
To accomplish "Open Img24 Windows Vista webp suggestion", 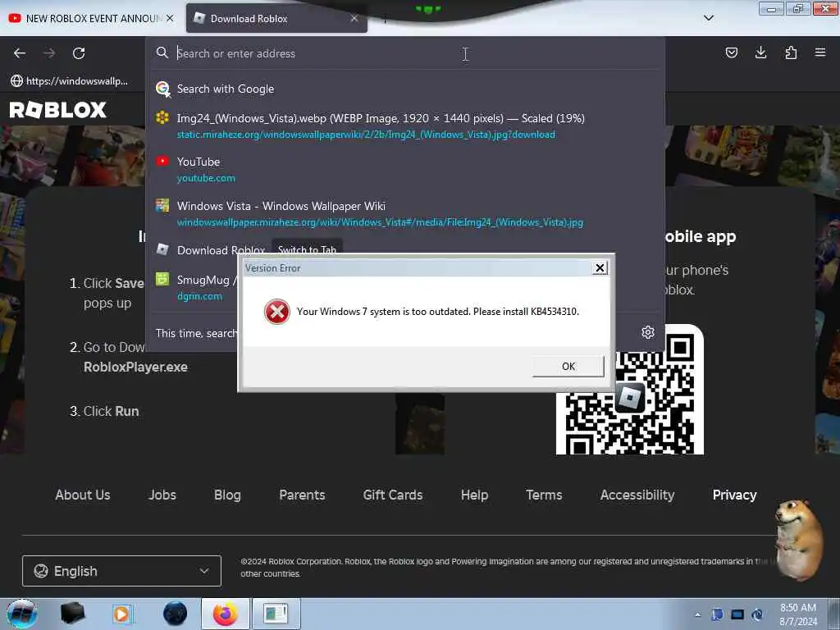I will [x=407, y=126].
